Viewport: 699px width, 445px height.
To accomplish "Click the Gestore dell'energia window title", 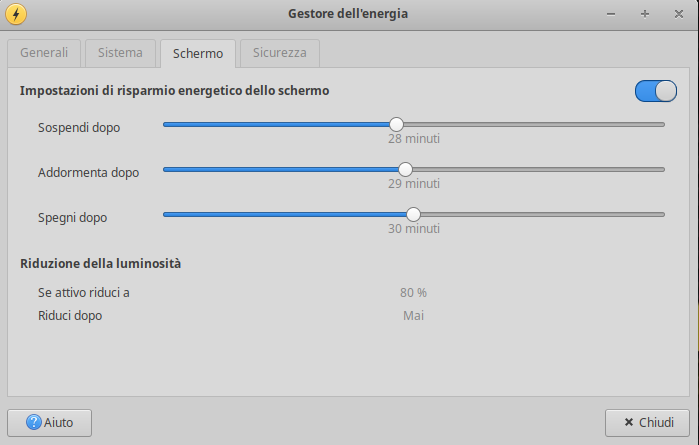I will [348, 14].
